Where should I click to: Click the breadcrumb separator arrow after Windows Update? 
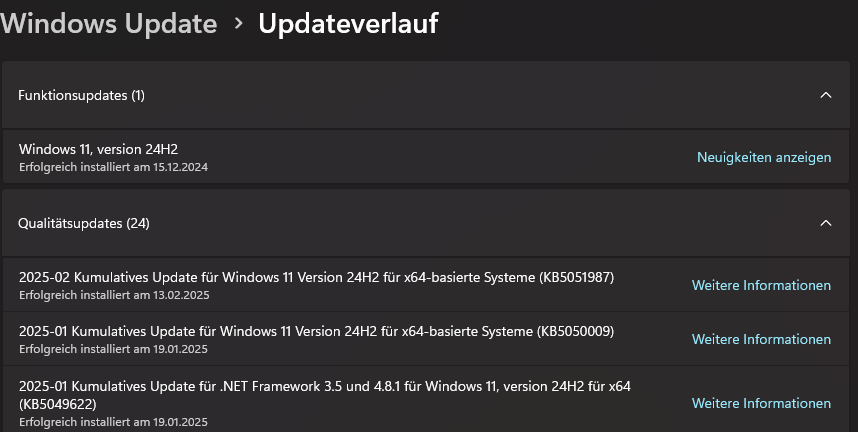[x=238, y=24]
